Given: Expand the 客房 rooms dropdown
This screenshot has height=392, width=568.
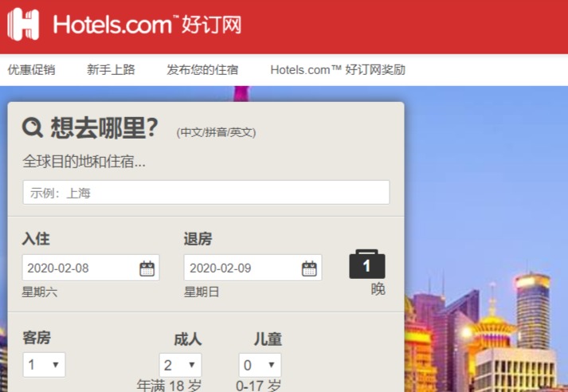Looking at the screenshot, I should click(x=44, y=364).
